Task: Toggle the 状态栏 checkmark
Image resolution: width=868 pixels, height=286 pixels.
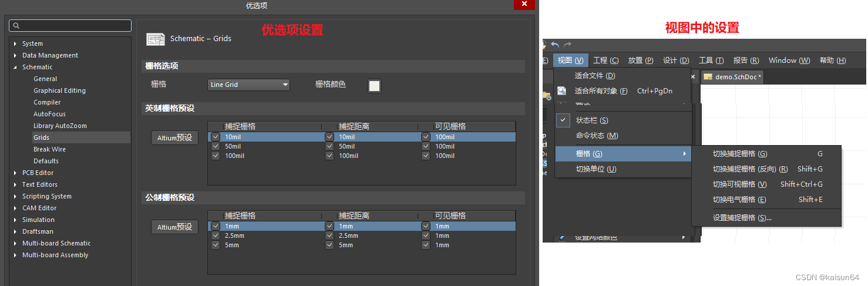Action: [x=563, y=120]
